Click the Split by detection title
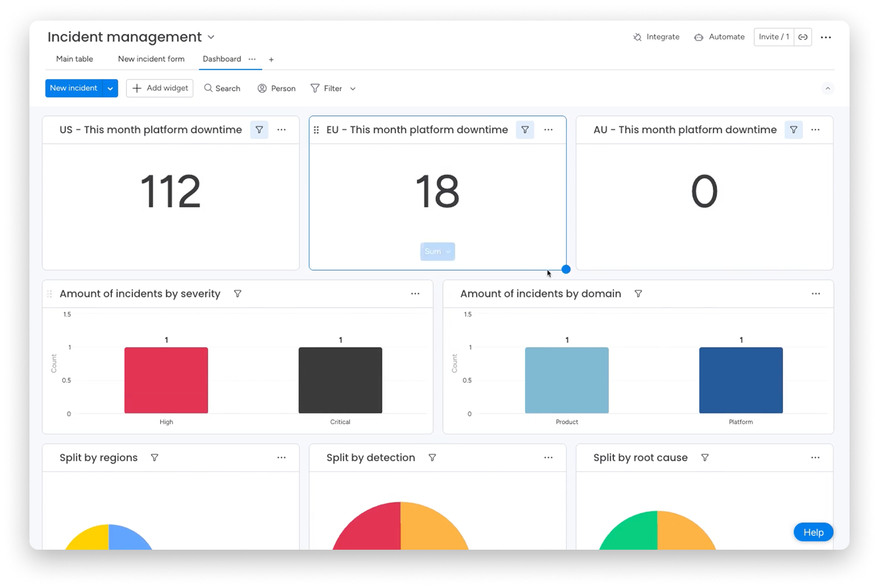 pos(371,458)
